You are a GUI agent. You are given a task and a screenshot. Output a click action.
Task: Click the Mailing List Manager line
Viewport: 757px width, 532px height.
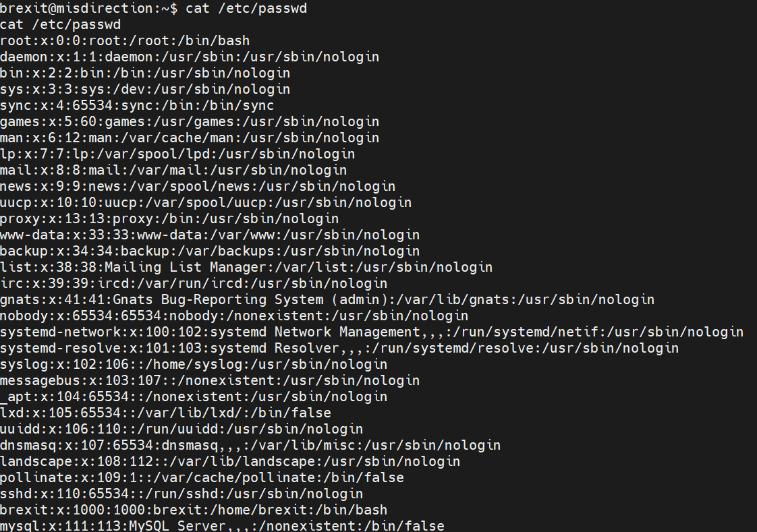point(246,267)
